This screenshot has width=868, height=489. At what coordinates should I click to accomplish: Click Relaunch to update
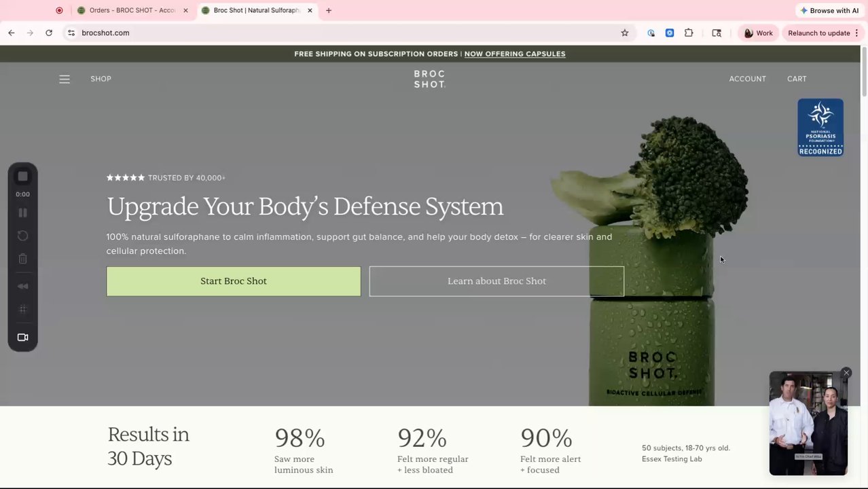tap(819, 33)
